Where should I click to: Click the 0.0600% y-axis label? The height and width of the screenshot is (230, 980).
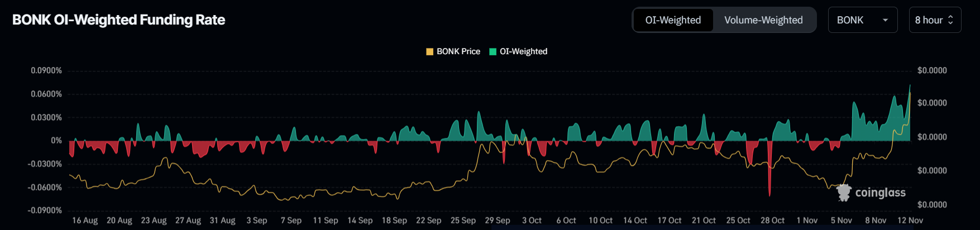46,94
